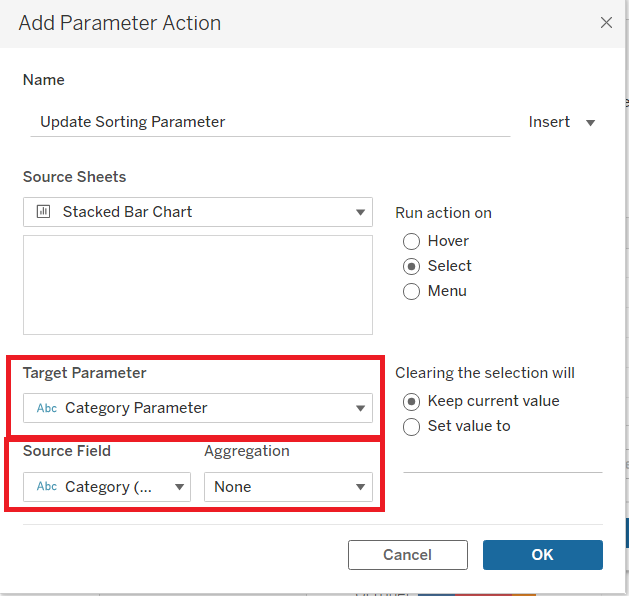Select the Menu run action option
The height and width of the screenshot is (596, 629).
pyautogui.click(x=411, y=291)
